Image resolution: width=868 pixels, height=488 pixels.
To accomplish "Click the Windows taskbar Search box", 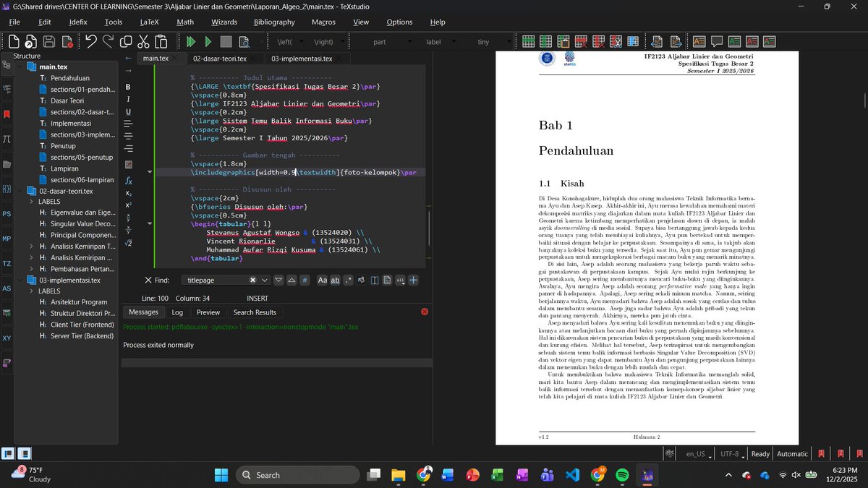I will (297, 475).
